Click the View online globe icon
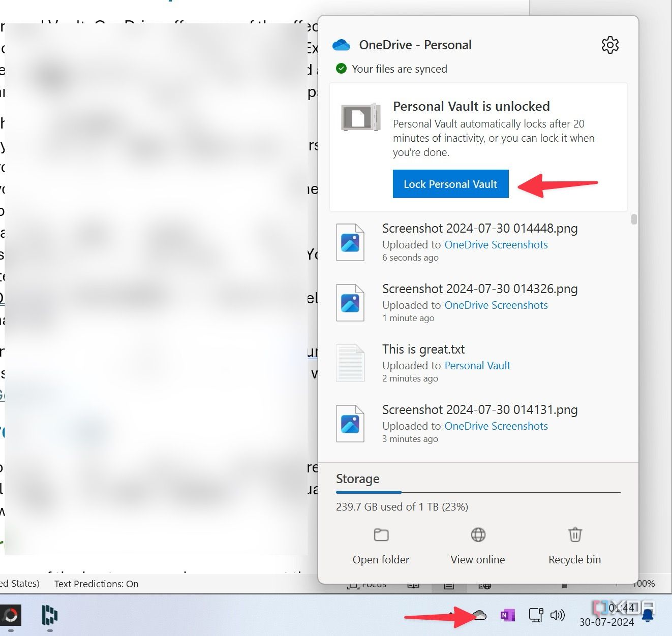 click(477, 535)
